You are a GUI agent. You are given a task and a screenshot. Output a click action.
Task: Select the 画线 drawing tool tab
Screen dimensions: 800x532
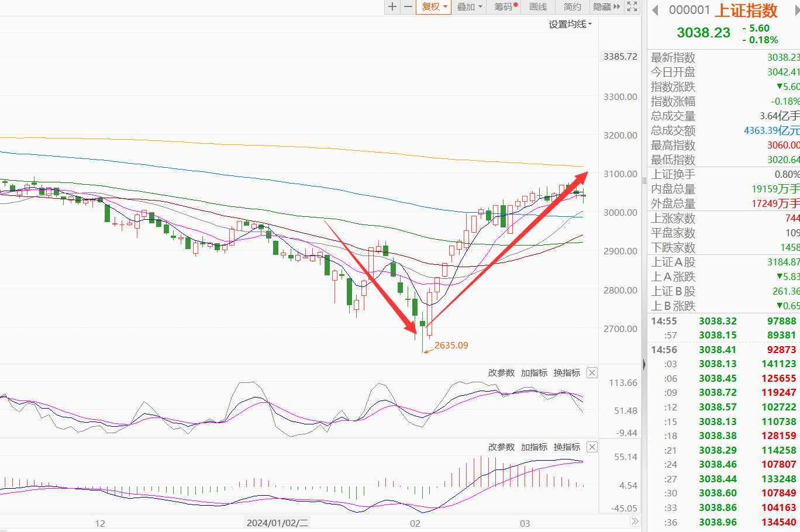(538, 7)
